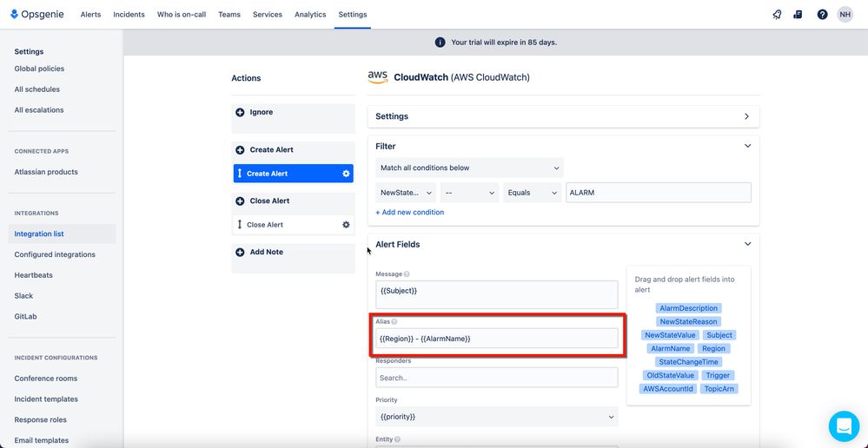Viewport: 868px width, 448px height.
Task: Expand the Settings section chevron
Action: (x=746, y=116)
